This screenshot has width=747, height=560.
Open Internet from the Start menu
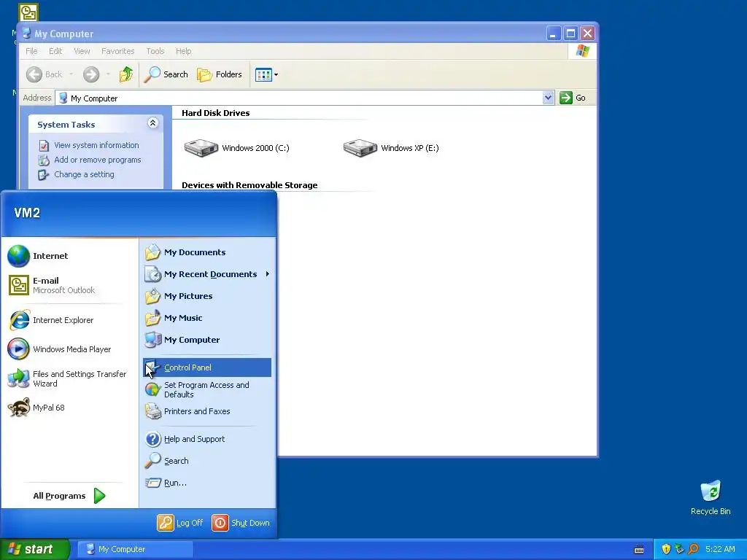[x=38, y=256]
